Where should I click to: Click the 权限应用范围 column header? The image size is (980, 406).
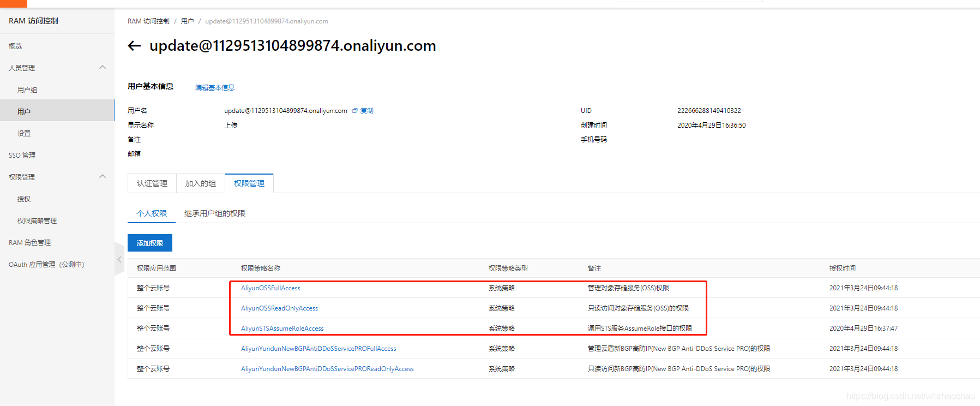157,268
